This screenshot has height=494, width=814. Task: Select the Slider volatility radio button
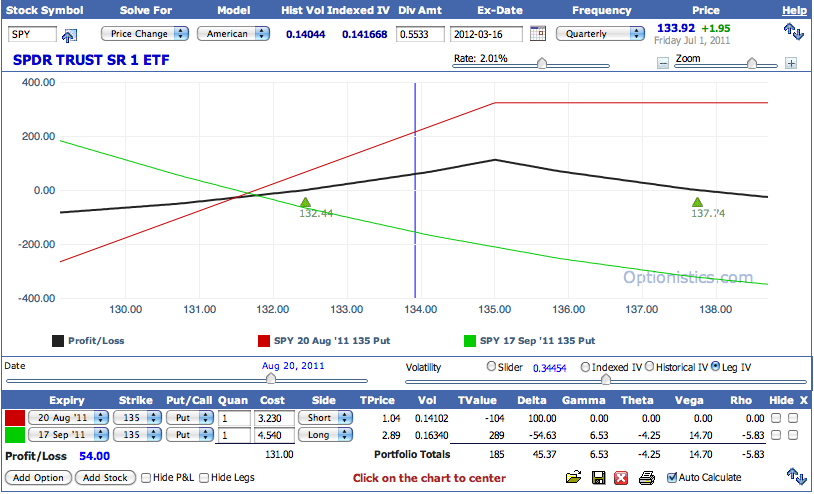[491, 366]
